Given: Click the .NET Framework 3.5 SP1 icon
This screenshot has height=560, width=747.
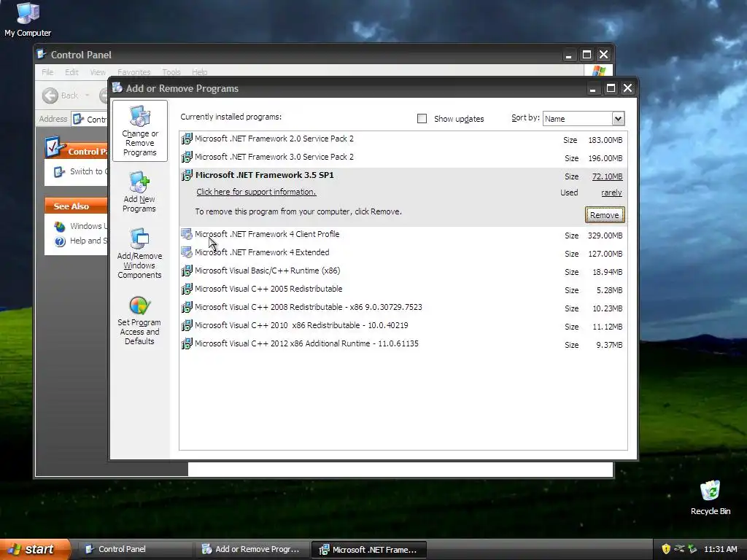Looking at the screenshot, I should 187,175.
